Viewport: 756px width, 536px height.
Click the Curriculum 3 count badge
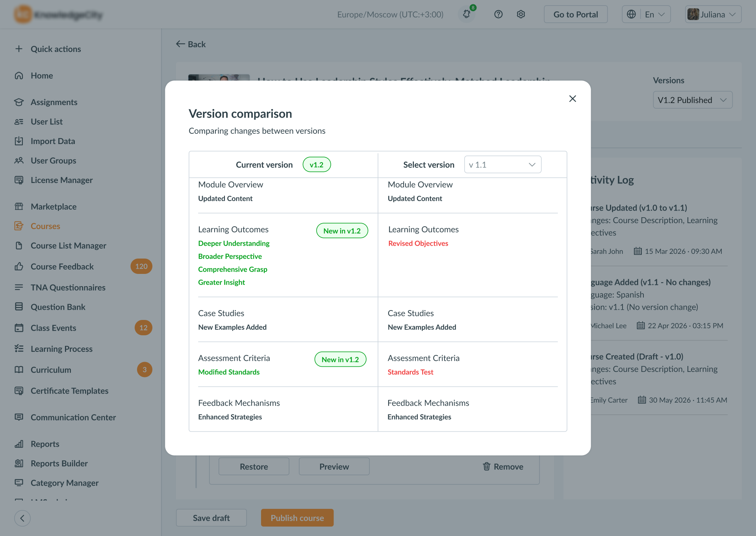click(x=145, y=370)
